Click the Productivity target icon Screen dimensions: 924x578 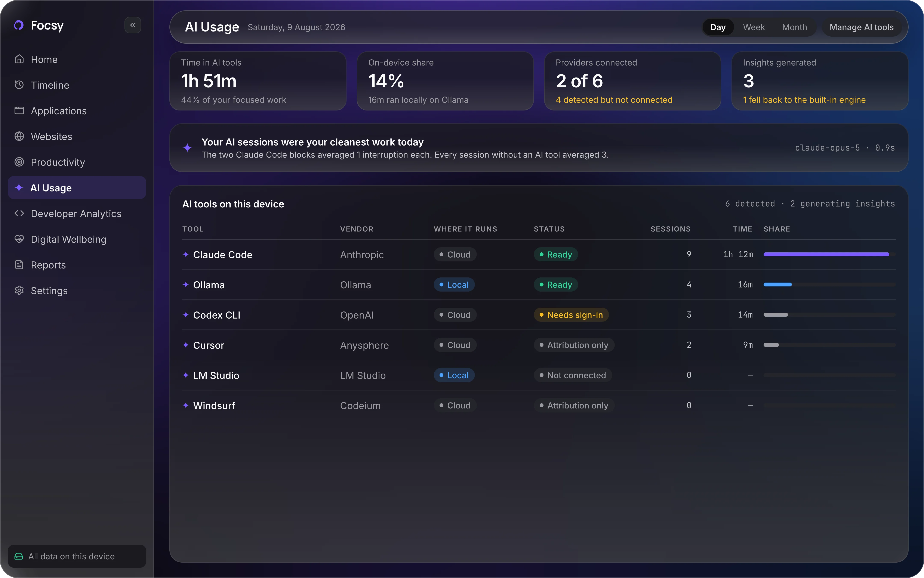click(19, 162)
